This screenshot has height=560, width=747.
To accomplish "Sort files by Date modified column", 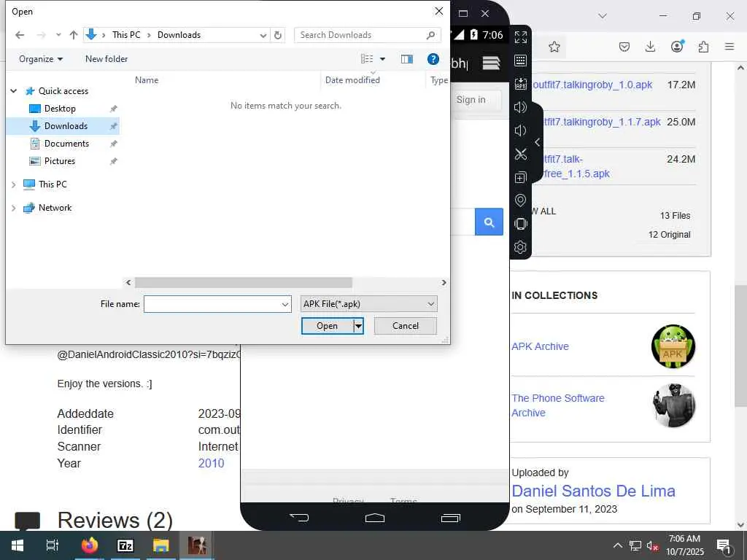I will click(352, 80).
